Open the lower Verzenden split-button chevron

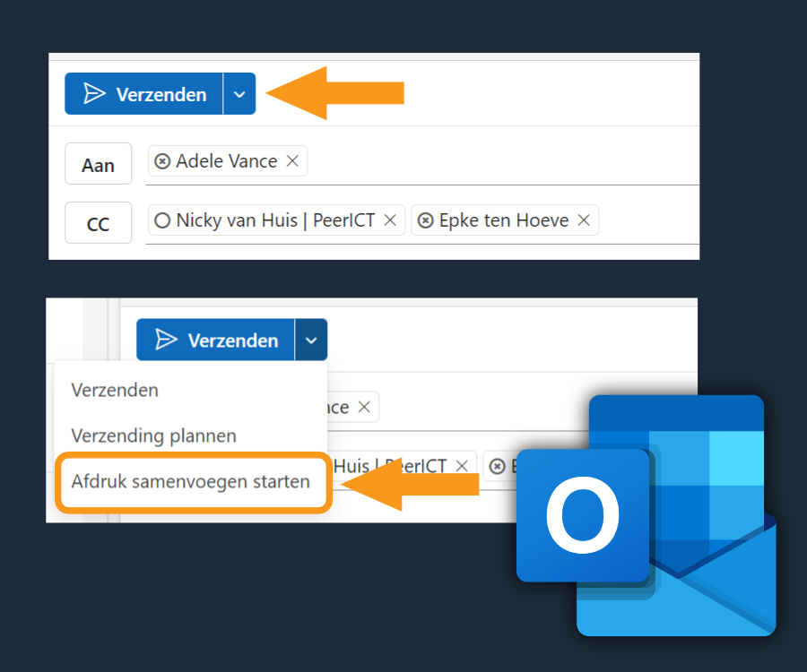pyautogui.click(x=310, y=340)
